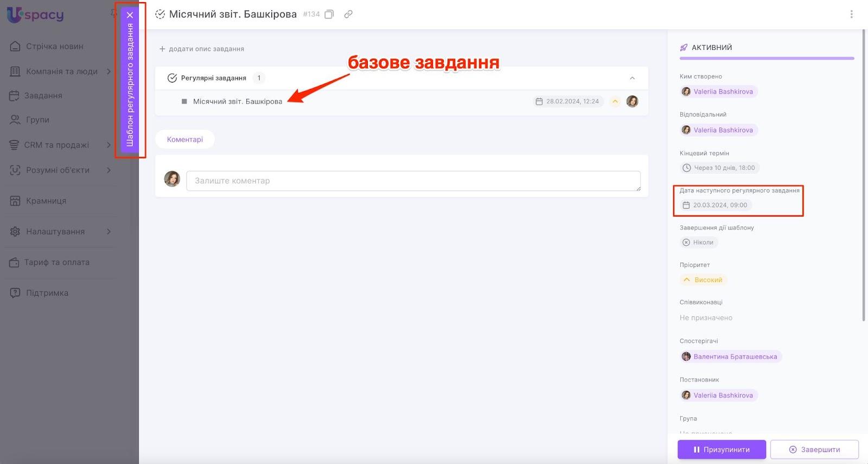The width and height of the screenshot is (868, 464).
Task: Copy task link via chain icon
Action: (x=348, y=15)
